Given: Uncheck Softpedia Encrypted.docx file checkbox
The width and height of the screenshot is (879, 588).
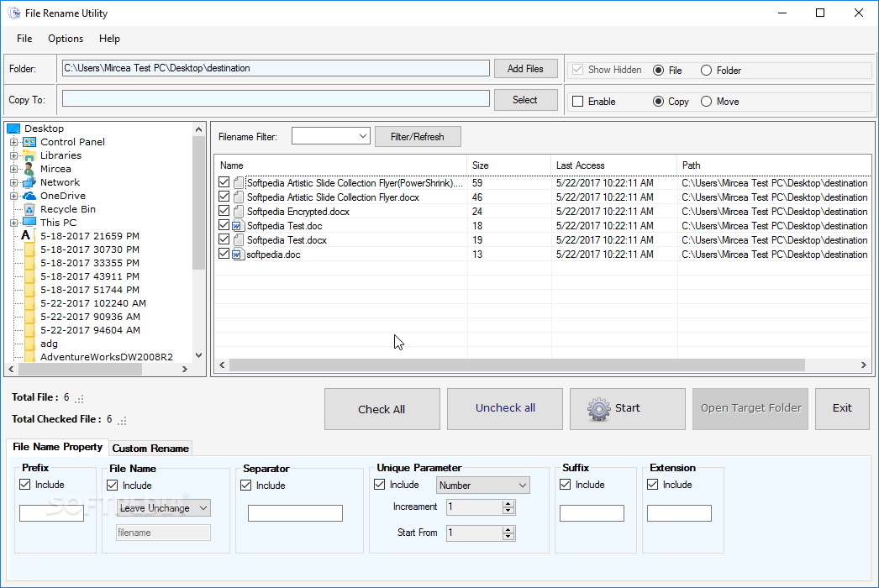Looking at the screenshot, I should (224, 211).
